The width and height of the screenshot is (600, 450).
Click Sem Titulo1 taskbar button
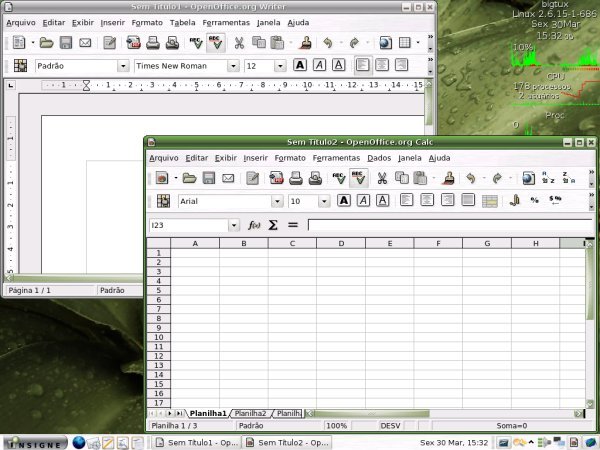196,443
